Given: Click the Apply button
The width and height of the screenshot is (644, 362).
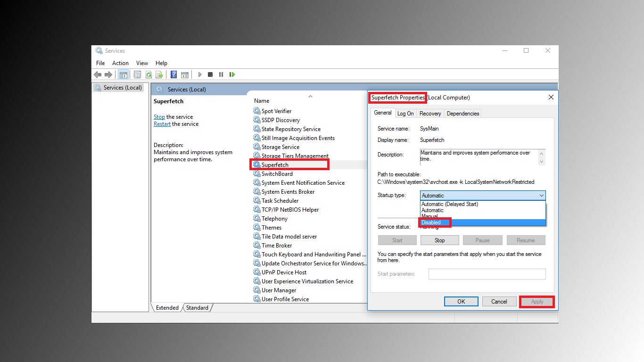Looking at the screenshot, I should [537, 302].
